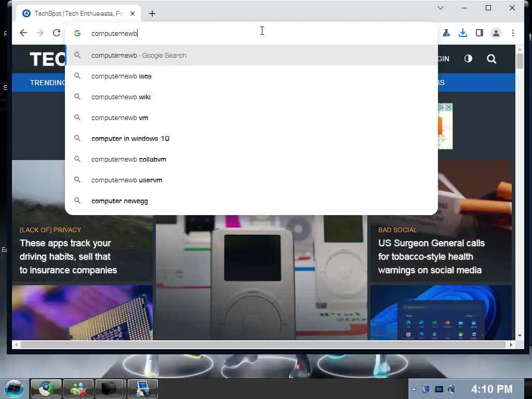
Task: Show hidden tray icons arrow
Action: 414,389
